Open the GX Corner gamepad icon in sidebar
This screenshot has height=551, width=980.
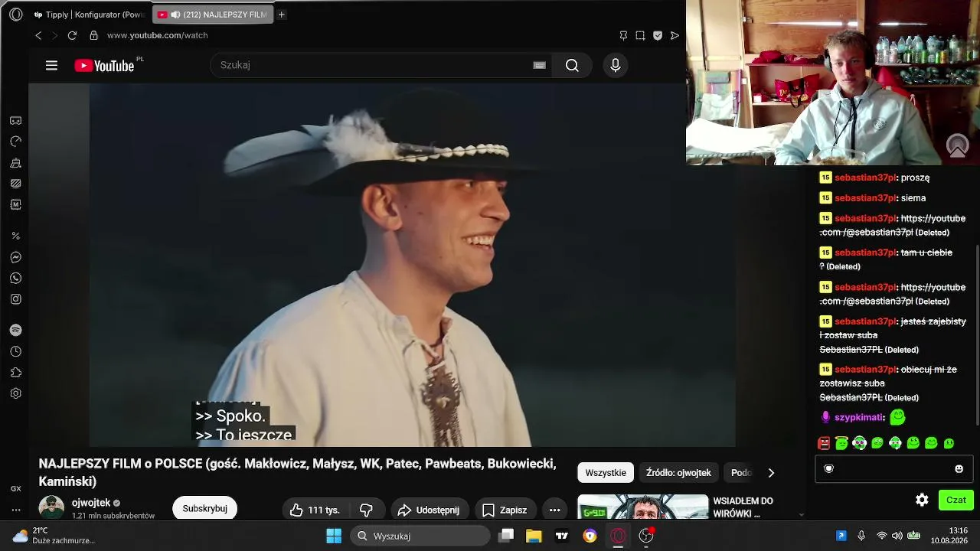coord(15,121)
